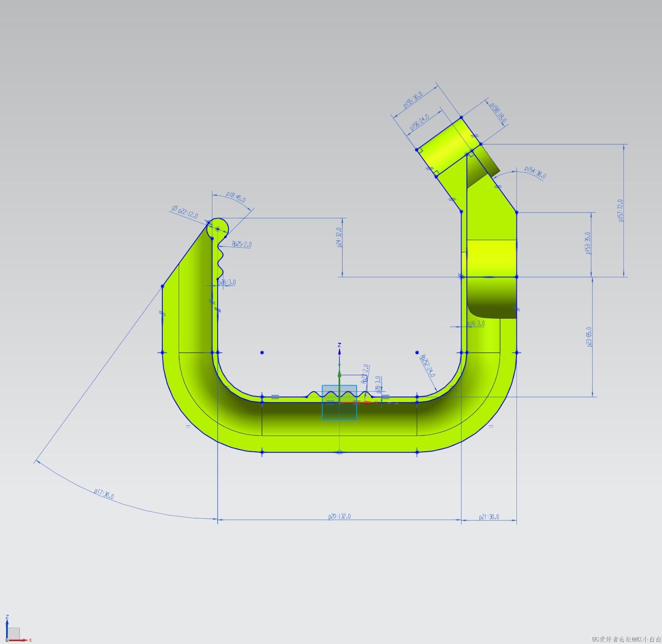Click the Rp252:24.0 radius dimension

pos(428,366)
